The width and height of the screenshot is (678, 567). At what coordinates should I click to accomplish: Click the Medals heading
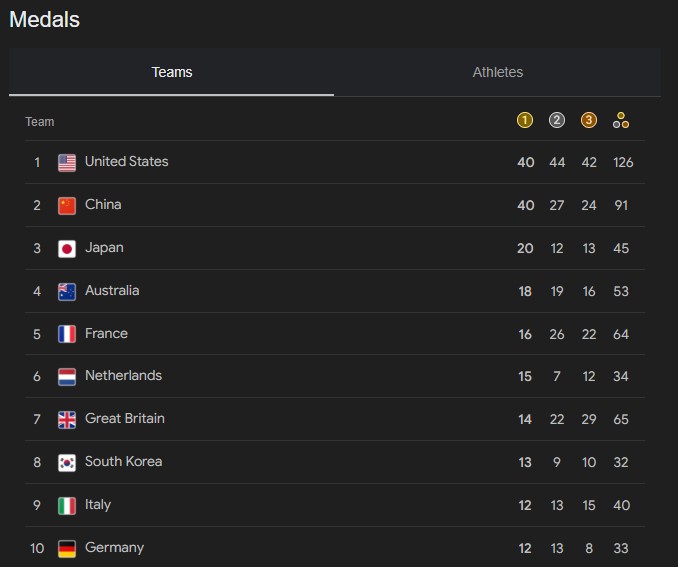pyautogui.click(x=45, y=19)
